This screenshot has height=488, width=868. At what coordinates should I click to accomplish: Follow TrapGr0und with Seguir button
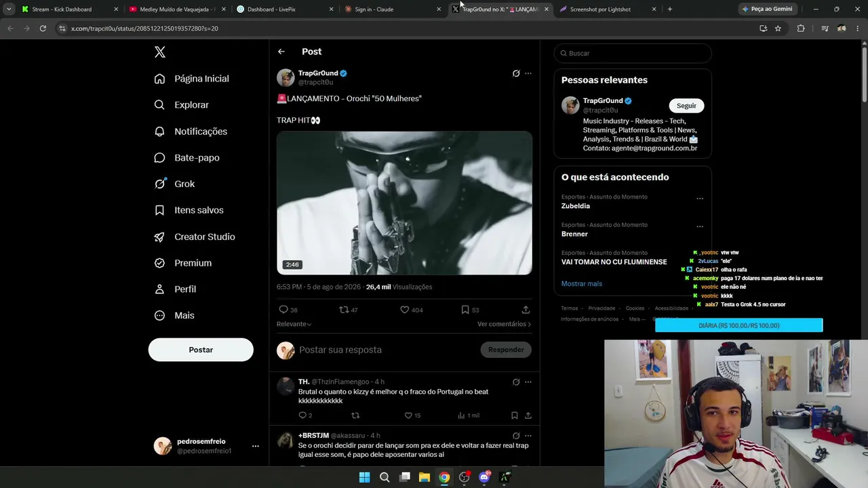coord(686,106)
